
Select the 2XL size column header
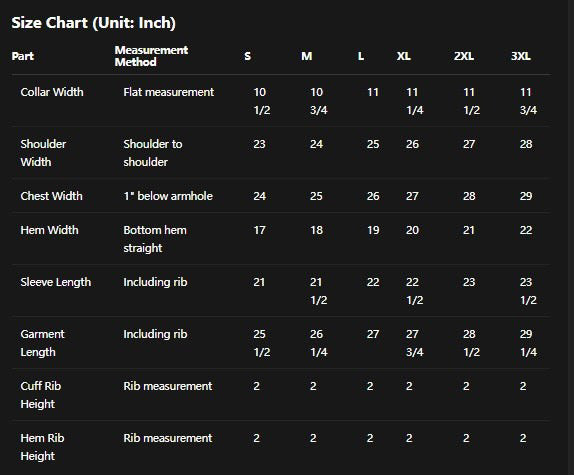pyautogui.click(x=464, y=56)
